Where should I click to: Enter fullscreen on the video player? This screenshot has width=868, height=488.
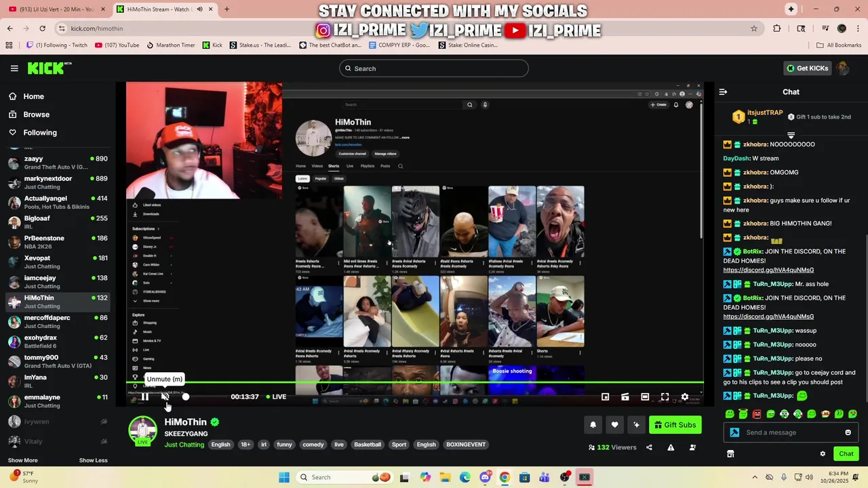tap(665, 396)
